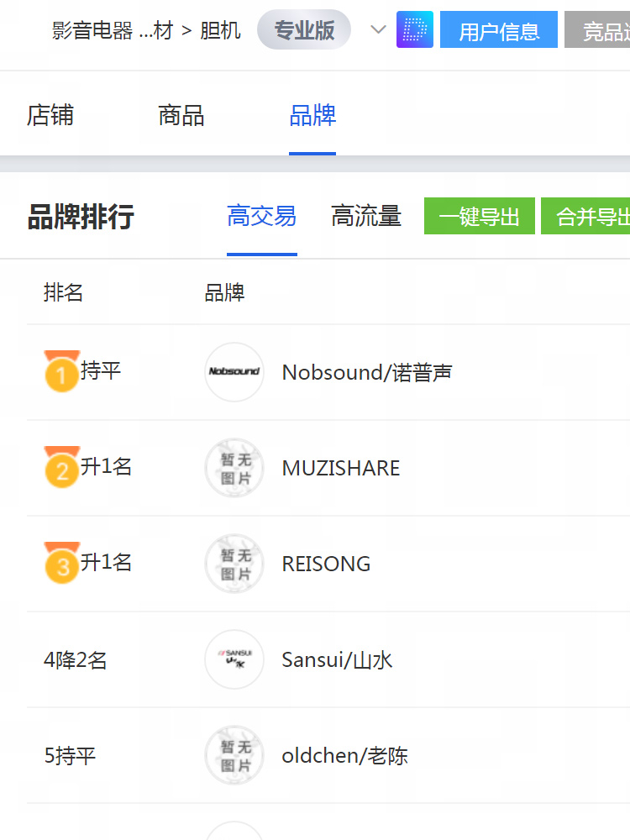The height and width of the screenshot is (840, 630).
Task: Select 影音电器 breadcrumb text
Action: pos(92,30)
